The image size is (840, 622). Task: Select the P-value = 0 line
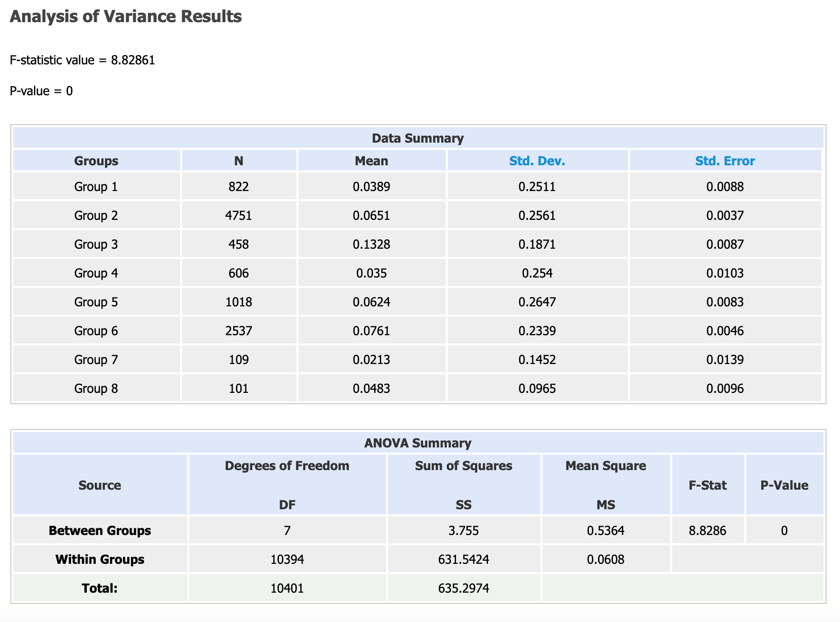[x=41, y=91]
